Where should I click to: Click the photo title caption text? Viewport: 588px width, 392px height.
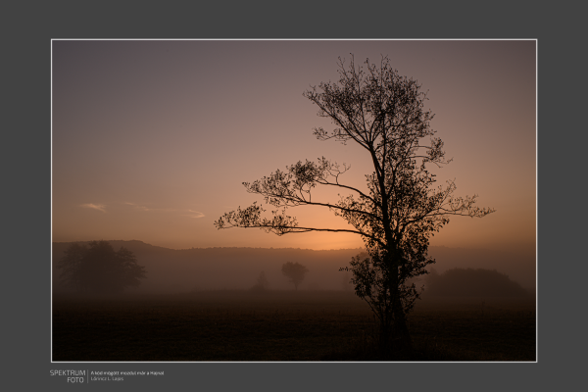pos(126,372)
